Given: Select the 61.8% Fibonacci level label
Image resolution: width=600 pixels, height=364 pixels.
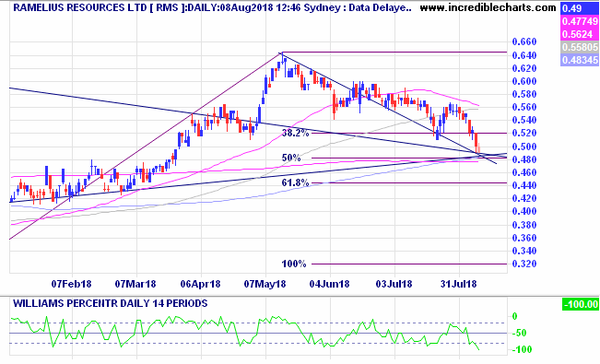Looking at the screenshot, I should click(295, 183).
